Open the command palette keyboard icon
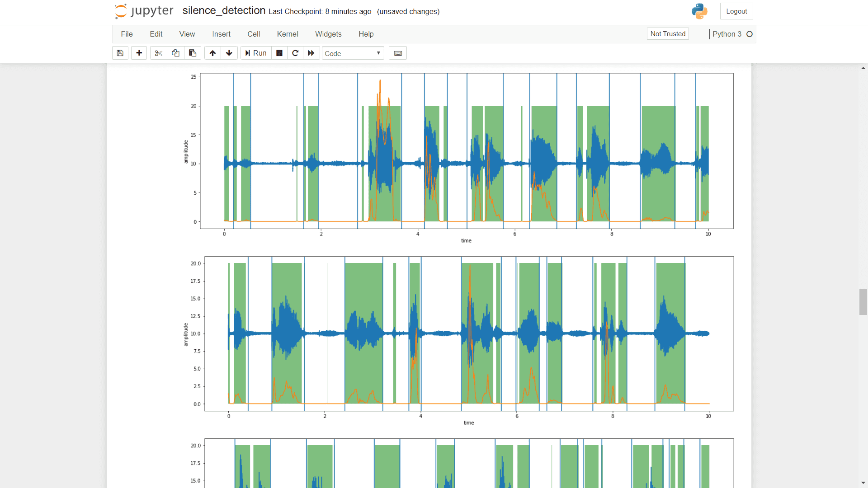Viewport: 868px width, 488px height. tap(397, 53)
